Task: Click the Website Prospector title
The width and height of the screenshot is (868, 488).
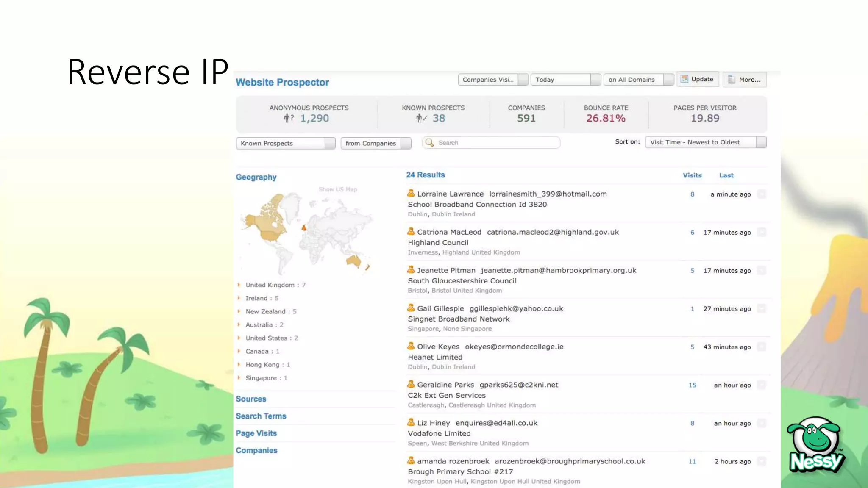Action: 282,82
